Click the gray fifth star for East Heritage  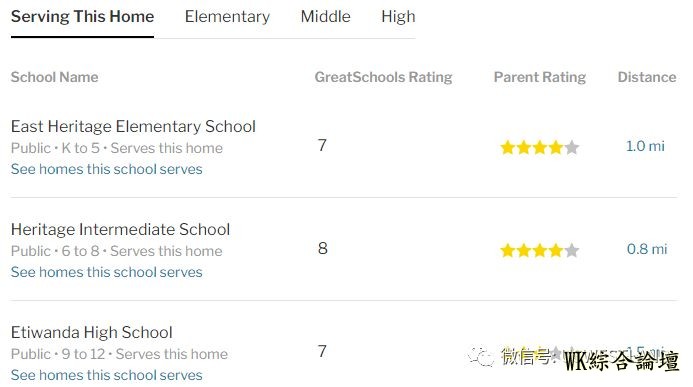(x=571, y=147)
